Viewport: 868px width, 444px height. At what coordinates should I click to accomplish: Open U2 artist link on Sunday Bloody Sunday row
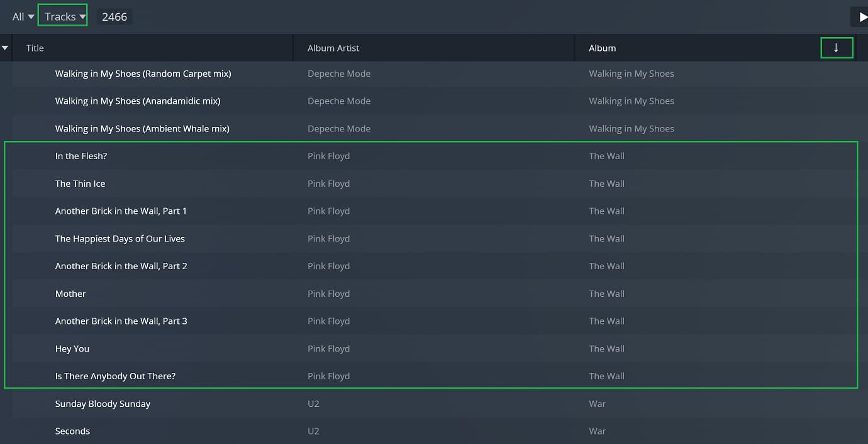[x=313, y=404]
